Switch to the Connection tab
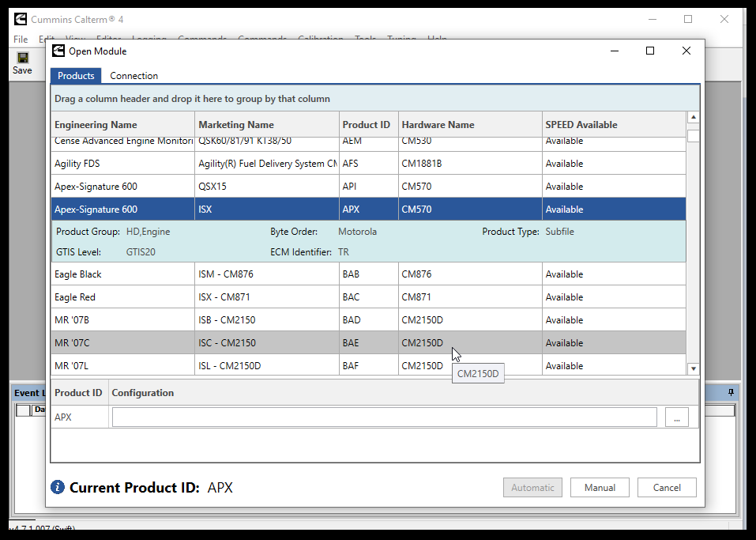 (x=134, y=76)
